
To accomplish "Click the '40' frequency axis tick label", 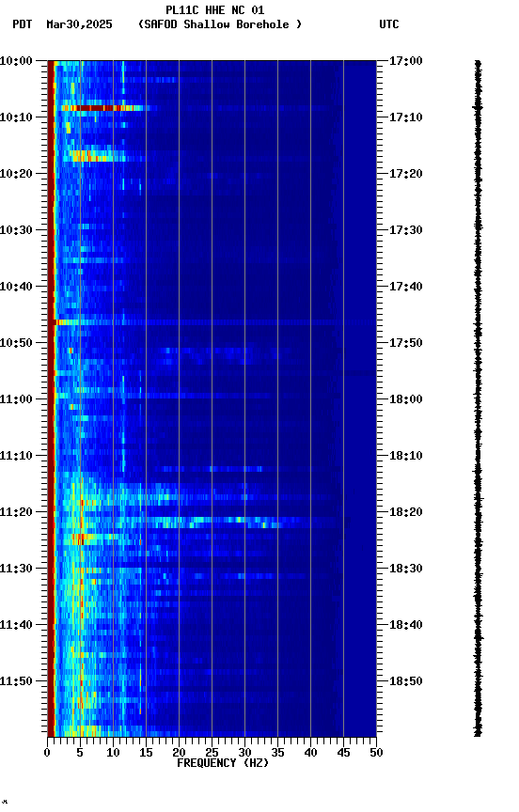I will pos(311,753).
